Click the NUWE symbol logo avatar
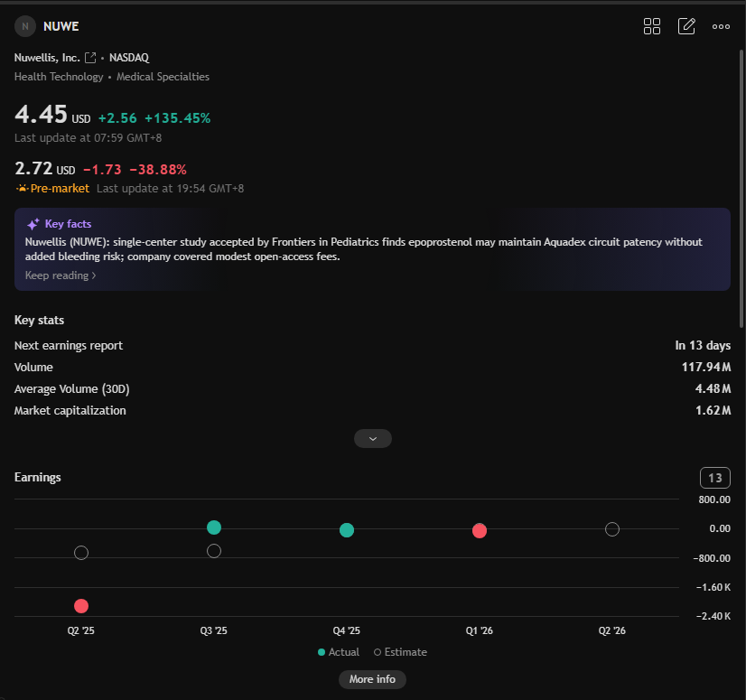This screenshot has width=746, height=700. coord(25,26)
